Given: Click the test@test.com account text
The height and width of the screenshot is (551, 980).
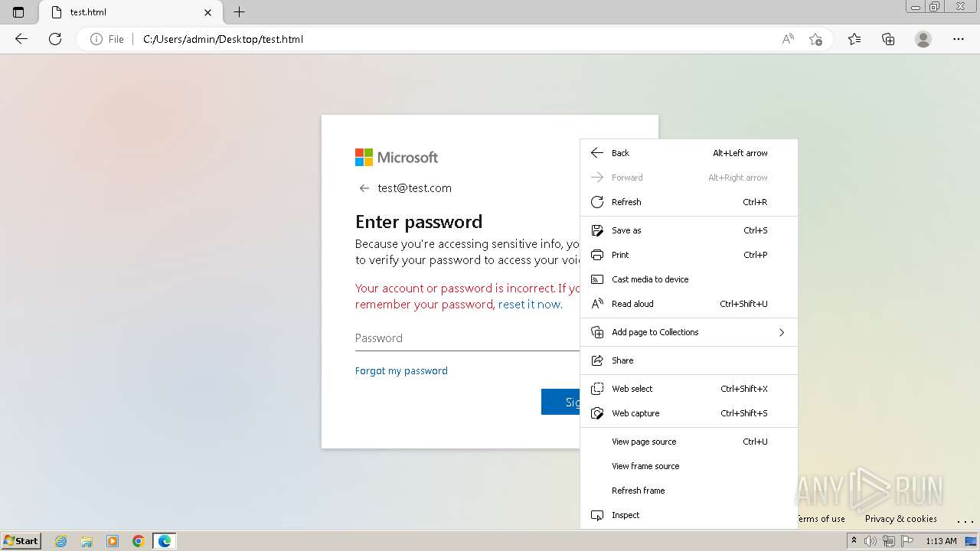Looking at the screenshot, I should click(414, 188).
